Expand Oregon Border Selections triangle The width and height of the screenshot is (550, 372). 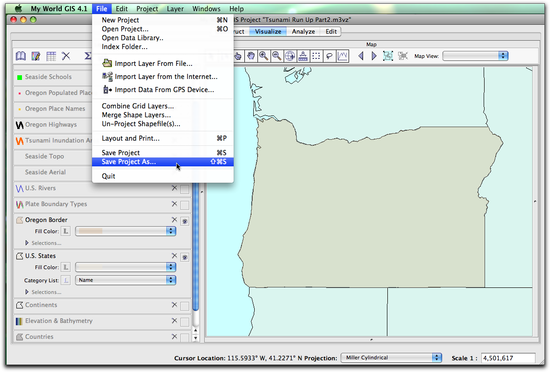(x=27, y=243)
